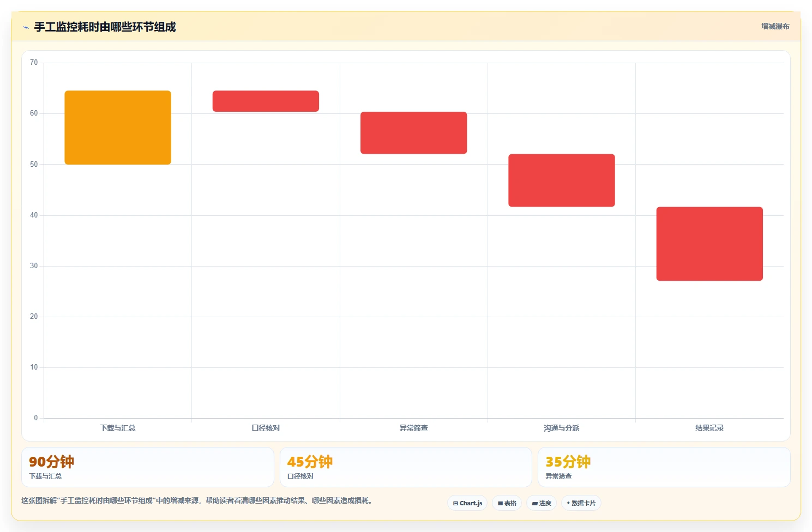The image size is (812, 532).
Task: Click the 进度 tag
Action: coord(542,503)
